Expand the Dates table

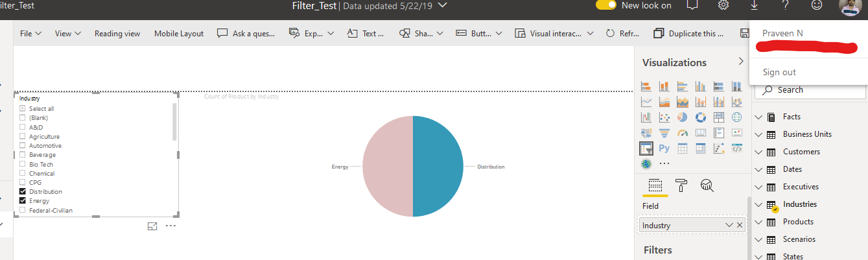click(x=759, y=169)
